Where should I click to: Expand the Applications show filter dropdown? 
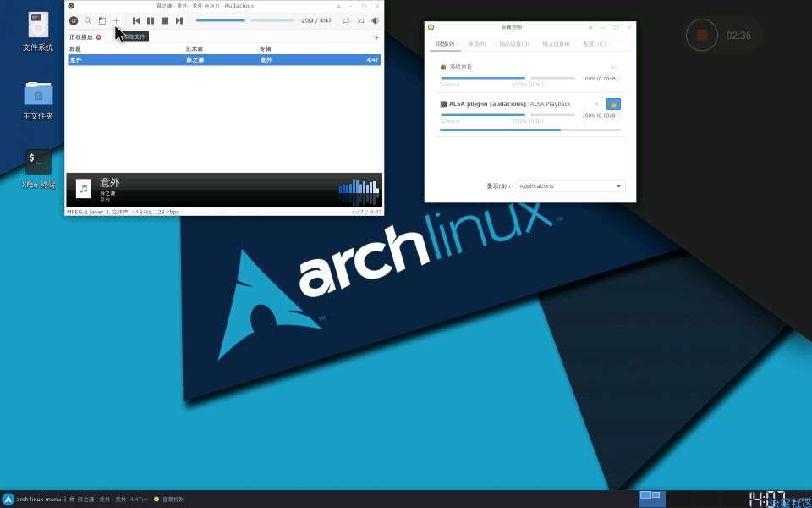coord(571,186)
